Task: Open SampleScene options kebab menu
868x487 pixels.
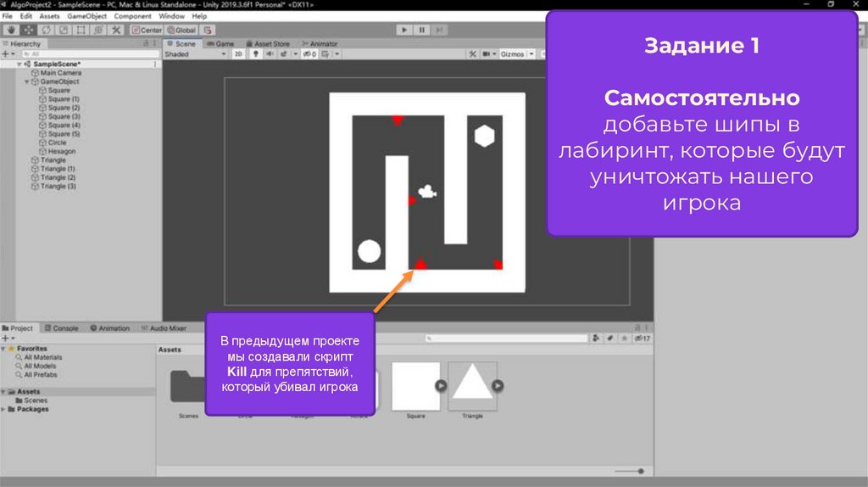Action: [155, 64]
